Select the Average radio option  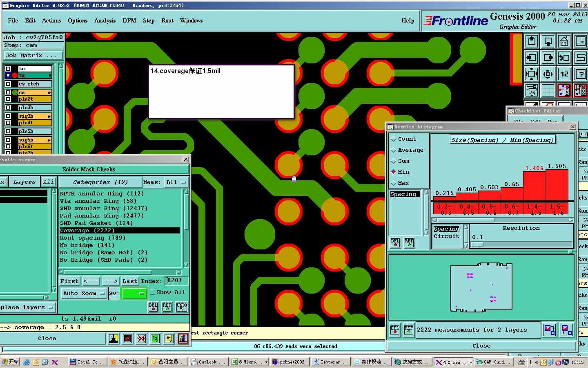pos(394,150)
